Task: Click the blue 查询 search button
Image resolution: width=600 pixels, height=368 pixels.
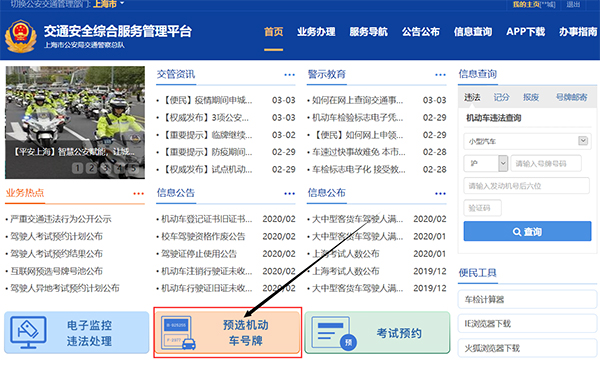Action: (x=527, y=231)
